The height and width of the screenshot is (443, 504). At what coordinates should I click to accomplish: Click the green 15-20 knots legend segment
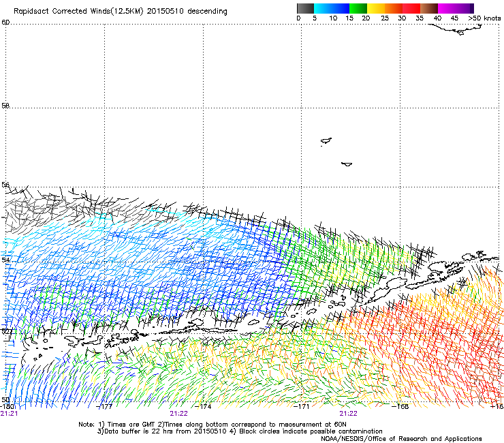[358, 8]
